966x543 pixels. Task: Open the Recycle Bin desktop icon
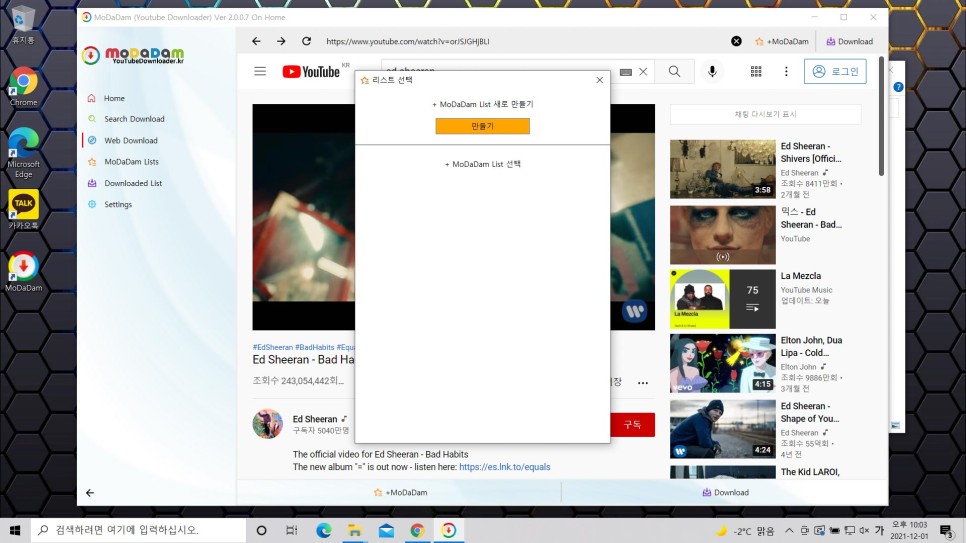coord(23,26)
